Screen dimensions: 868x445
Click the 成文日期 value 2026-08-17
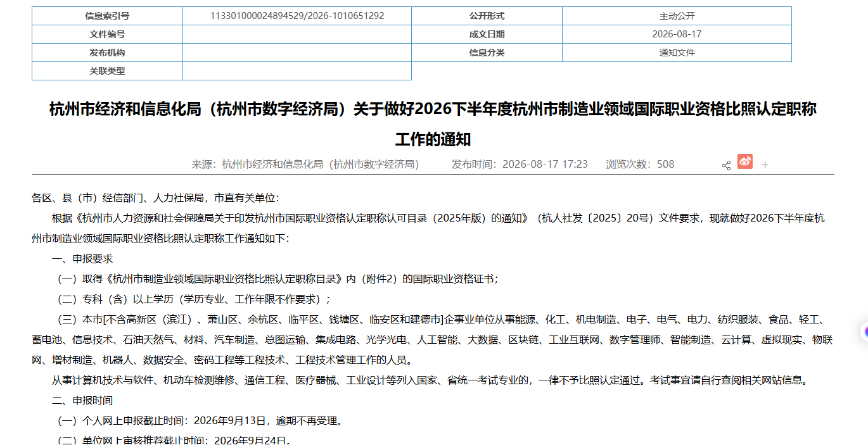[x=677, y=34]
